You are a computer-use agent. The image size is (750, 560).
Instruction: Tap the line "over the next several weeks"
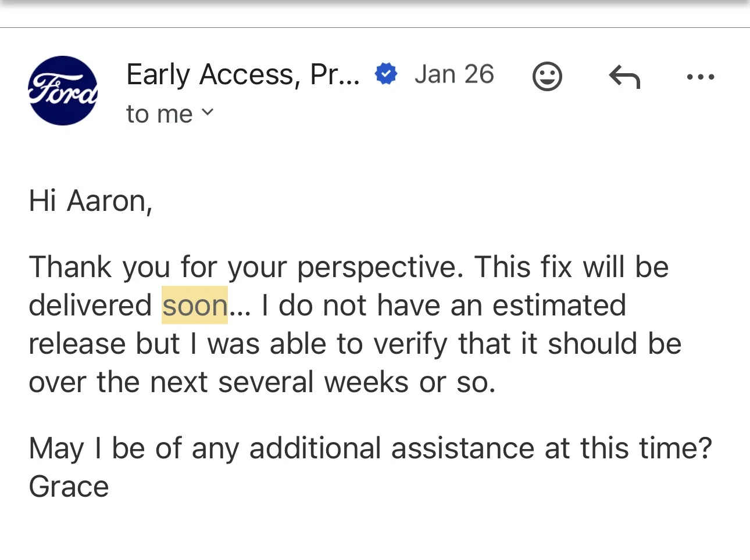tap(262, 382)
